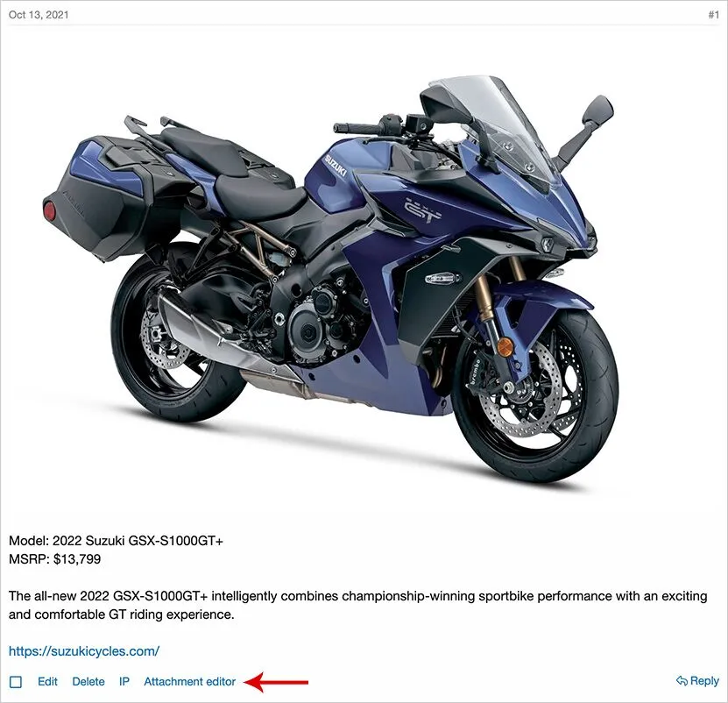Click the Reply text link
Image resolution: width=728 pixels, height=703 pixels.
[704, 681]
